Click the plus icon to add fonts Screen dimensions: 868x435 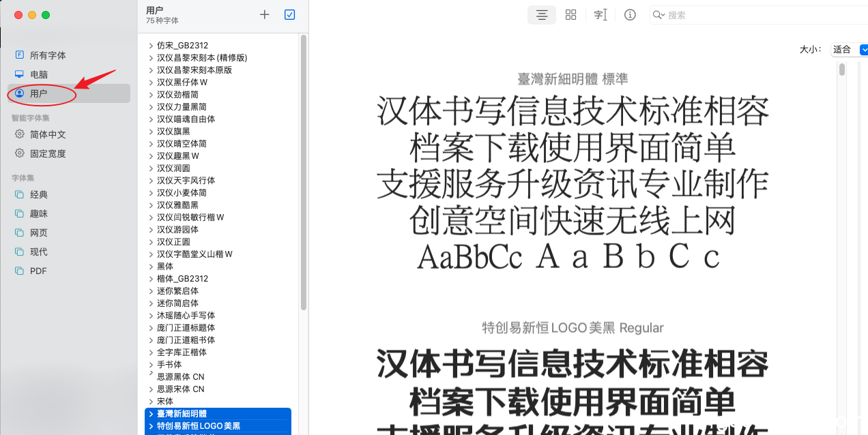[x=265, y=14]
